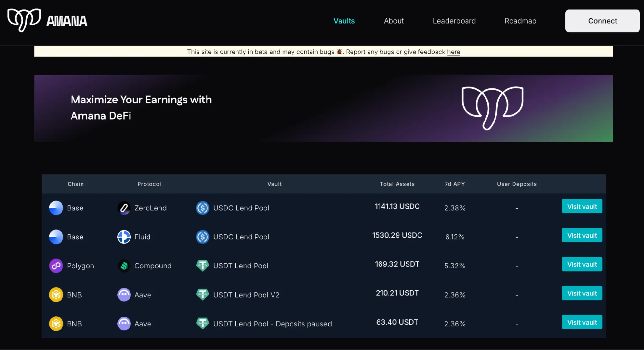Screen dimensions: 644x350
Task: Click the 6.12% APY value
Action: pyautogui.click(x=455, y=237)
